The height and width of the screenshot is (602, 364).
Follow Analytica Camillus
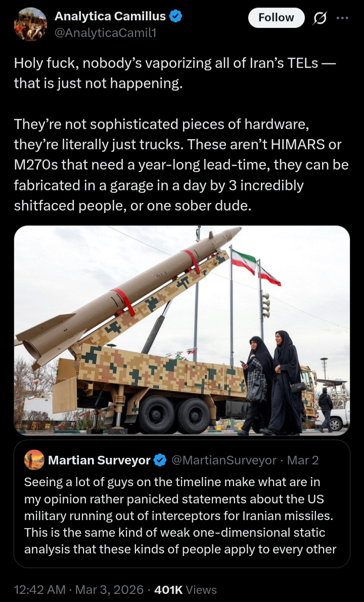276,18
